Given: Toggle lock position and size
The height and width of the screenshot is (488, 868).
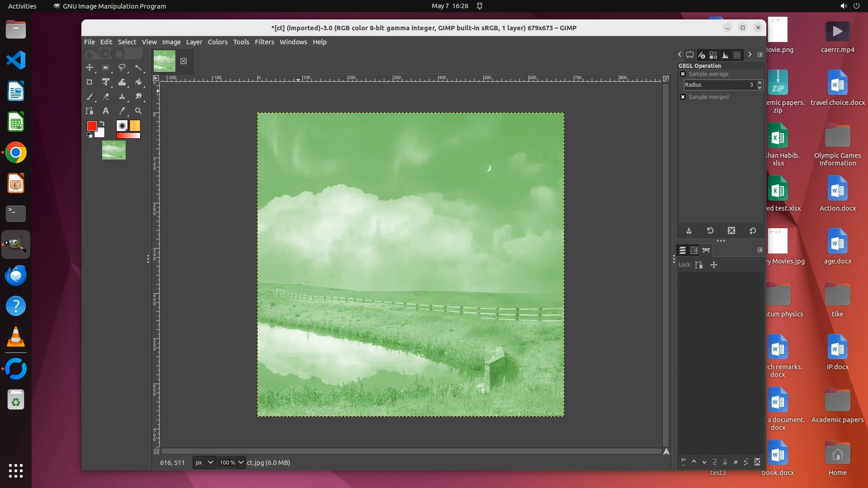Looking at the screenshot, I should [x=714, y=265].
